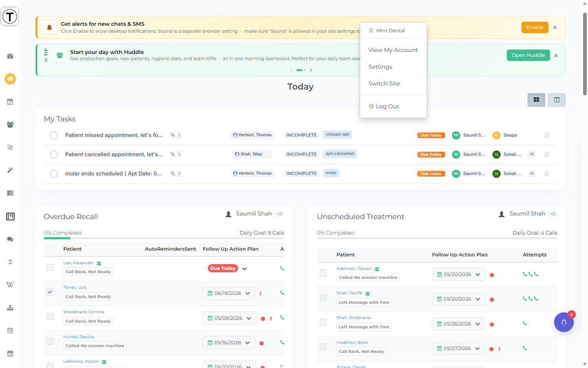Tick the Woodward, Corinne checkbox
The width and height of the screenshot is (588, 368).
click(x=50, y=316)
